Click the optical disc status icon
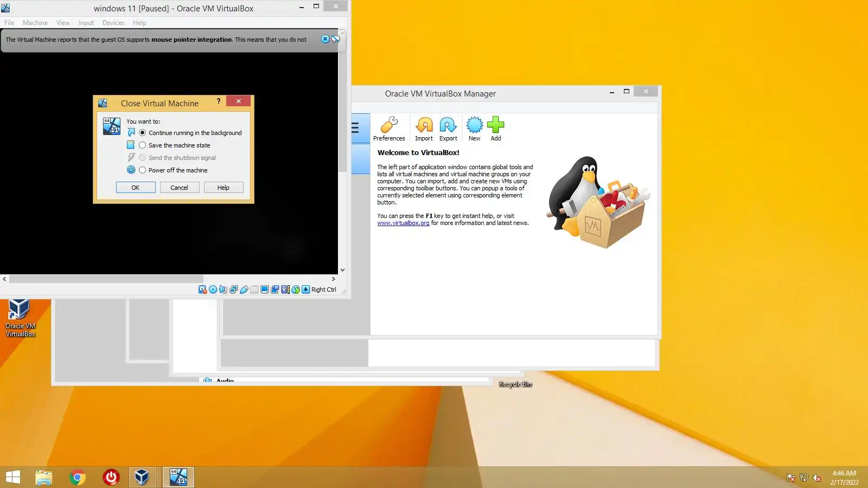 (213, 290)
